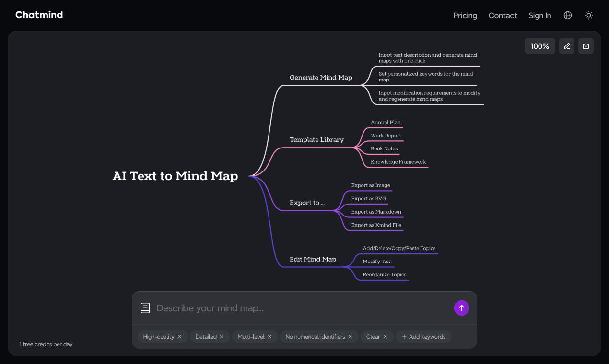609x364 pixels.
Task: Click the Sign In link
Action: point(539,15)
